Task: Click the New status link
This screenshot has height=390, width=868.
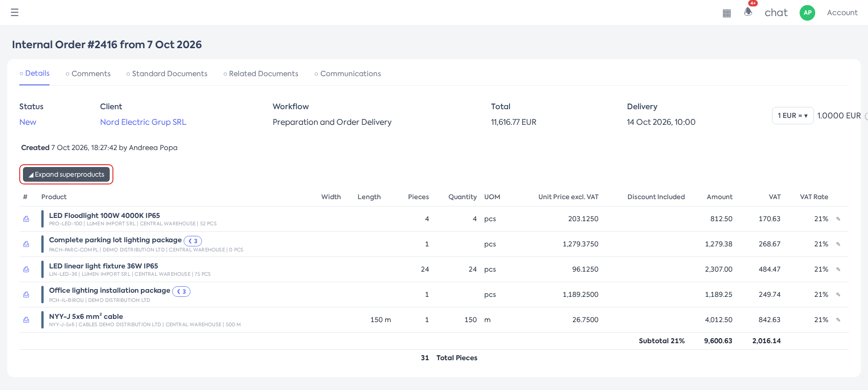Action: (28, 122)
